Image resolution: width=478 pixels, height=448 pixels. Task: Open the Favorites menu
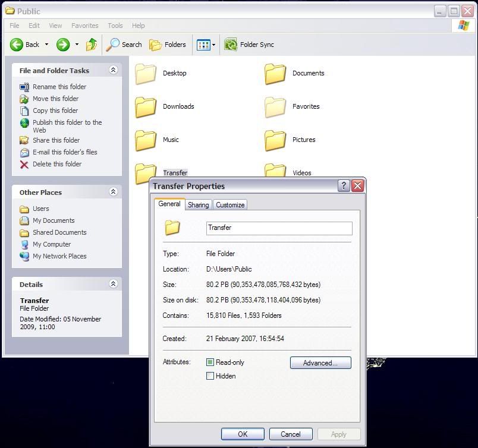(84, 26)
